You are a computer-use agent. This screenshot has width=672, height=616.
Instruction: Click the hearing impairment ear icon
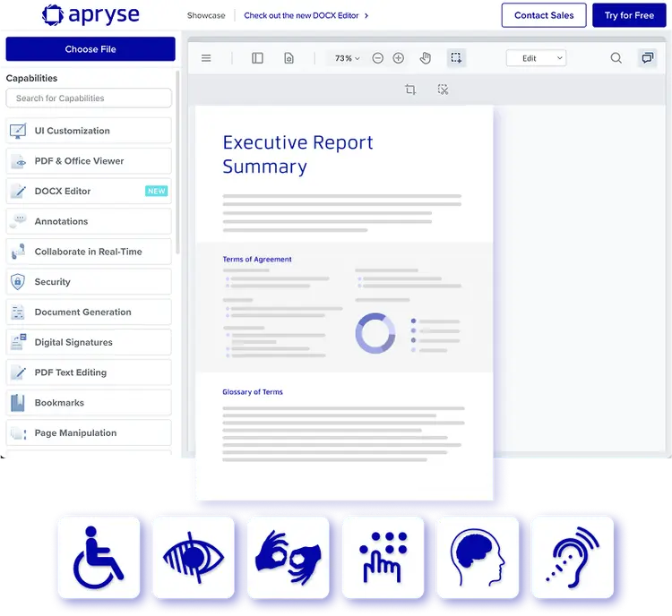tap(573, 557)
